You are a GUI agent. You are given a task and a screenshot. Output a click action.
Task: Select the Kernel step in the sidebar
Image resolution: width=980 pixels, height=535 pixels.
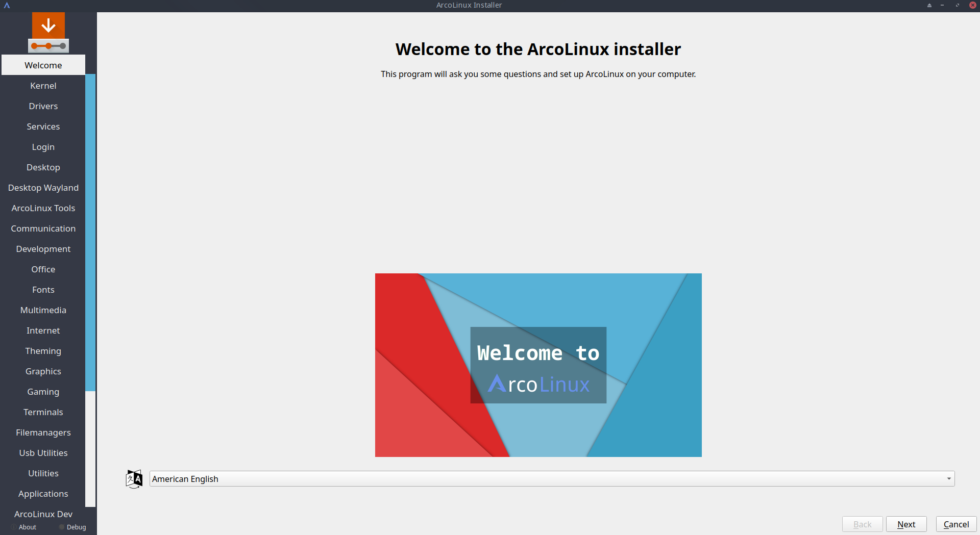[43, 86]
